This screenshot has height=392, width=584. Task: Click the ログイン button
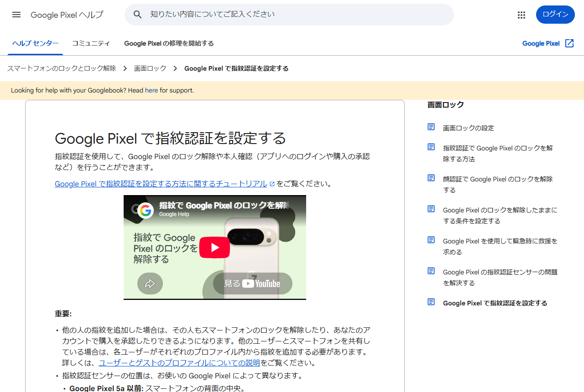point(555,15)
